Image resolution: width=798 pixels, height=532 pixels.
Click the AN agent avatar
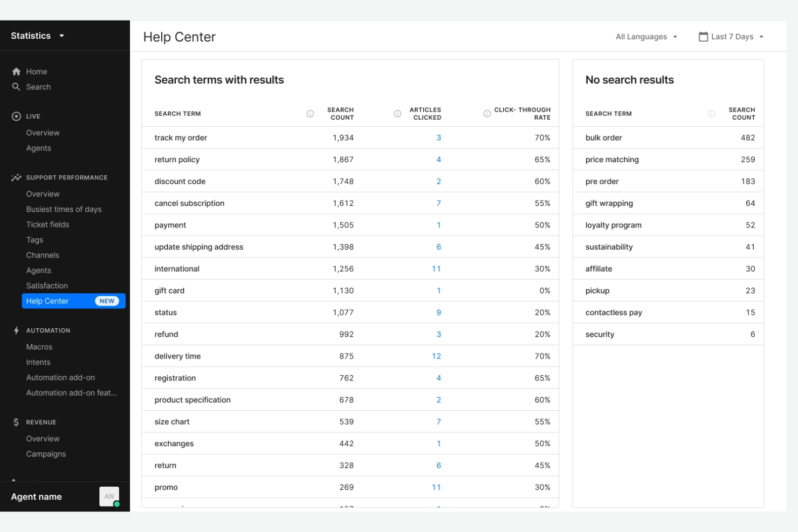109,496
